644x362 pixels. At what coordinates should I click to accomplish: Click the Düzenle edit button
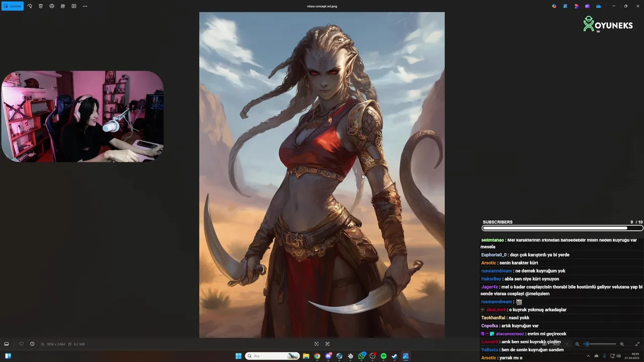(12, 6)
